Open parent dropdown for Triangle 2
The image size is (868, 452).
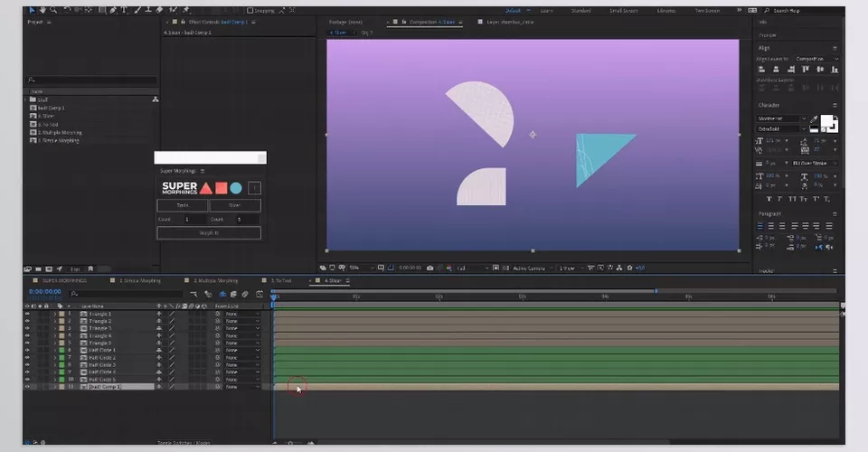pyautogui.click(x=242, y=321)
